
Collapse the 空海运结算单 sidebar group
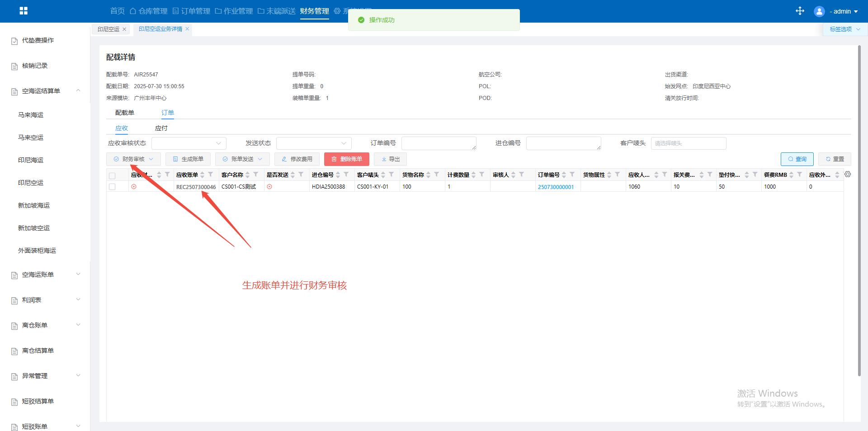pos(78,91)
